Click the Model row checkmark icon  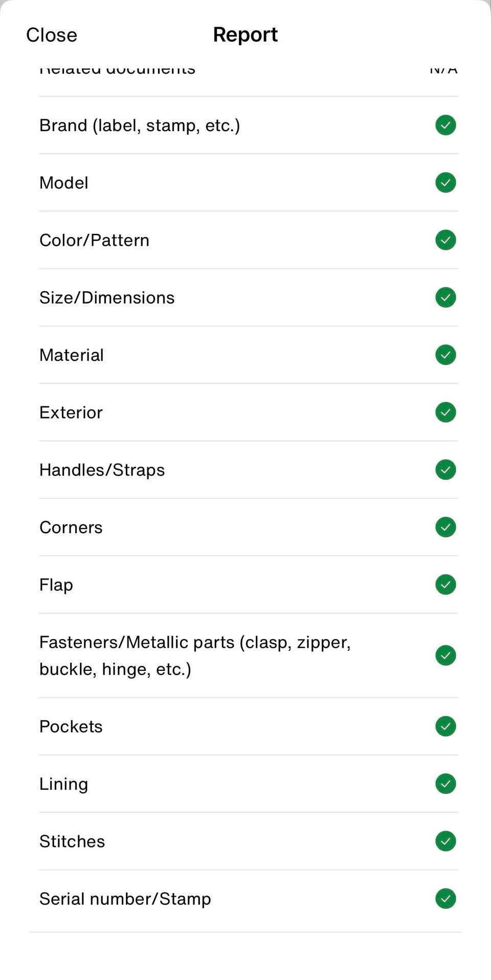[445, 182]
